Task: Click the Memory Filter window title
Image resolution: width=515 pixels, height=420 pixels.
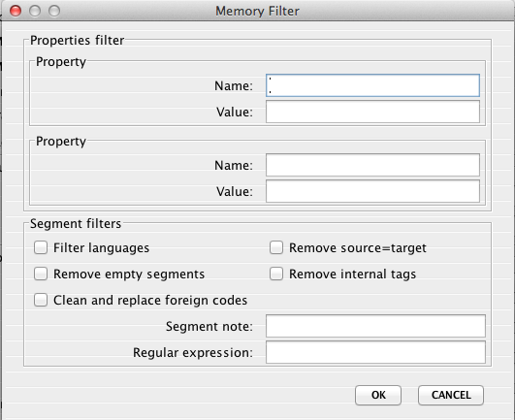Action: (x=257, y=12)
